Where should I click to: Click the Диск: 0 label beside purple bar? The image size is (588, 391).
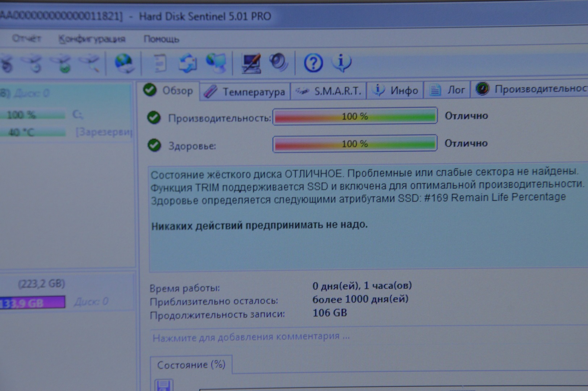pyautogui.click(x=91, y=302)
